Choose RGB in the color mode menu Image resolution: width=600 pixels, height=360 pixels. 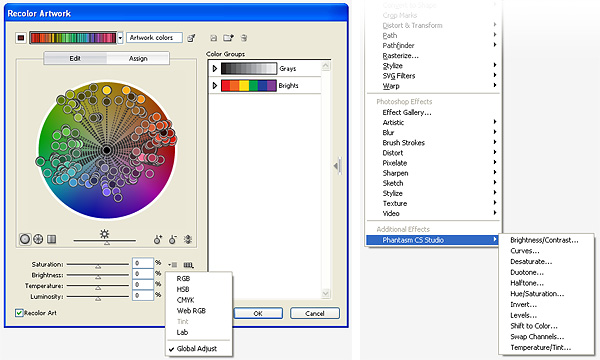tap(183, 279)
